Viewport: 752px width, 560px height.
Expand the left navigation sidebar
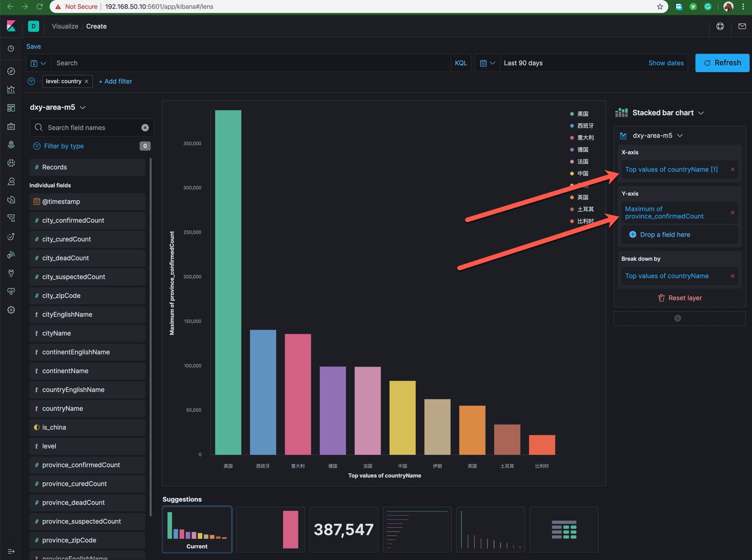pyautogui.click(x=11, y=551)
